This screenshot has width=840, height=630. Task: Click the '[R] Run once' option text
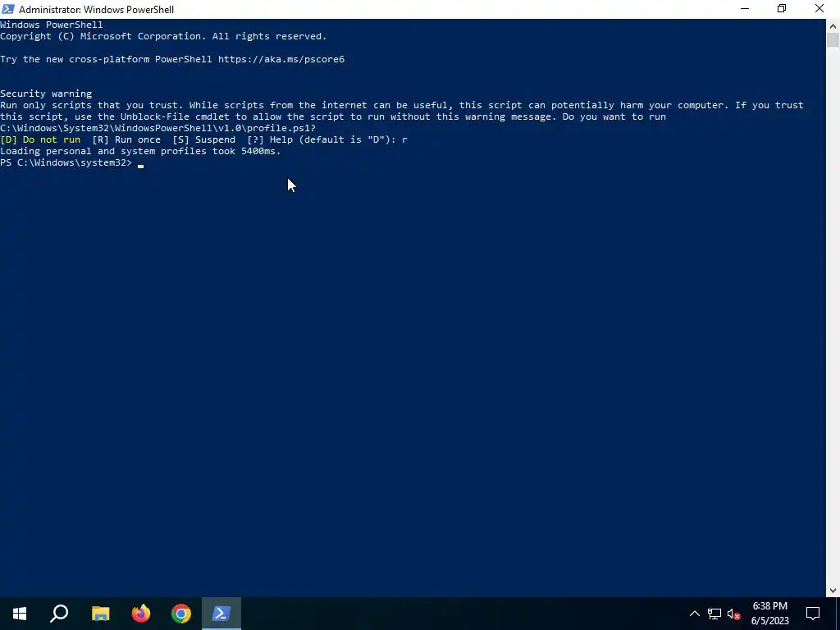pos(126,139)
